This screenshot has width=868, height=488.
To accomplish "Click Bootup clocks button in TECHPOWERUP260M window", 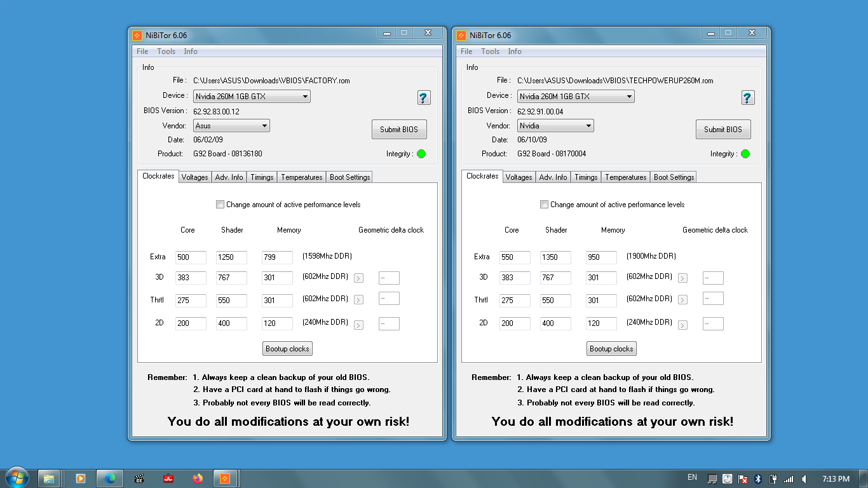I will pos(611,349).
